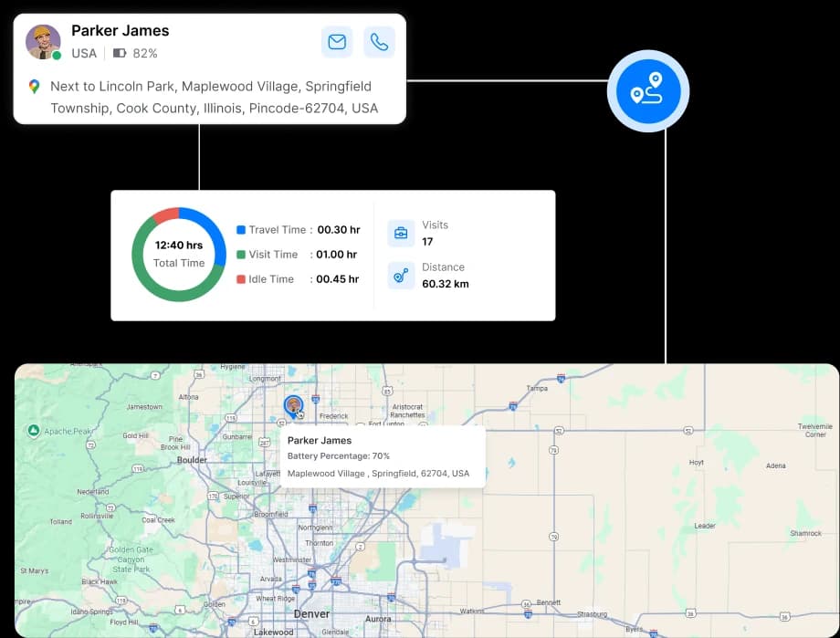Click the Apache Peak park marker
Image resolution: width=840 pixels, height=638 pixels.
tap(33, 431)
